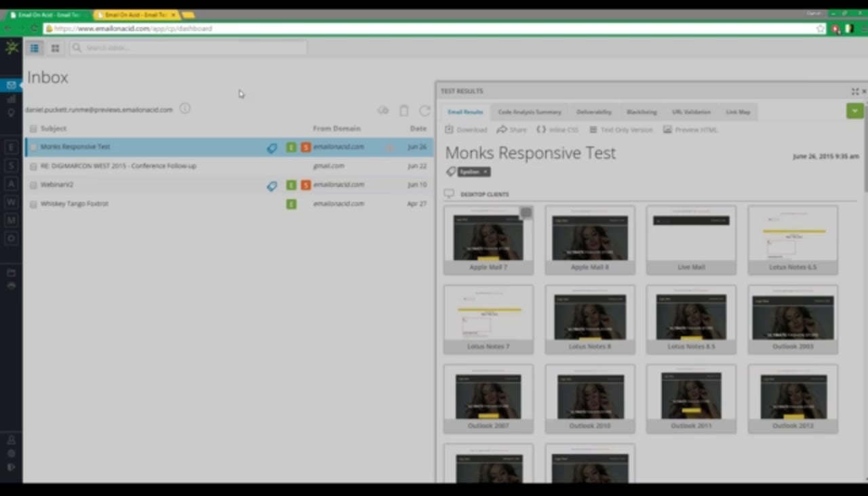
Task: Open the Outlook 2011 preview thumbnail
Action: [691, 398]
